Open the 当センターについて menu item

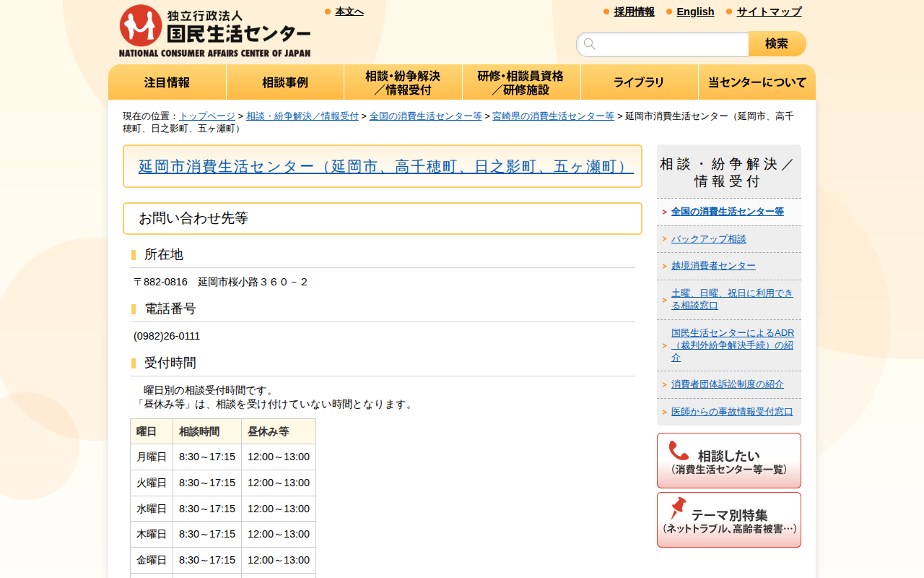tap(757, 82)
